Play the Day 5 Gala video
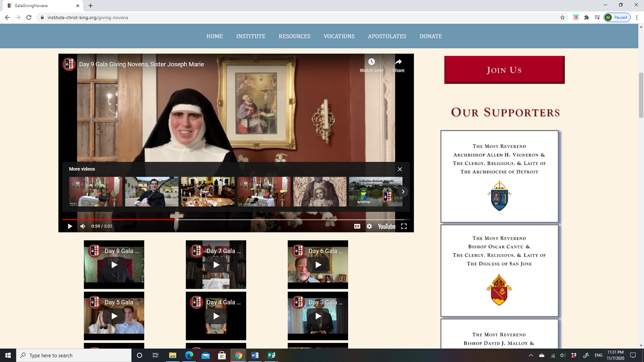 (114, 316)
